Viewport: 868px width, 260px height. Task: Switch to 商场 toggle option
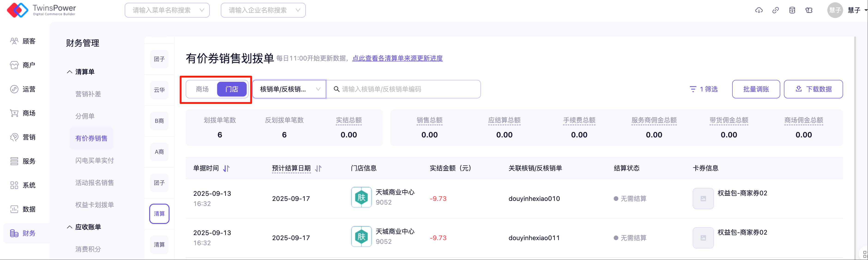[202, 89]
